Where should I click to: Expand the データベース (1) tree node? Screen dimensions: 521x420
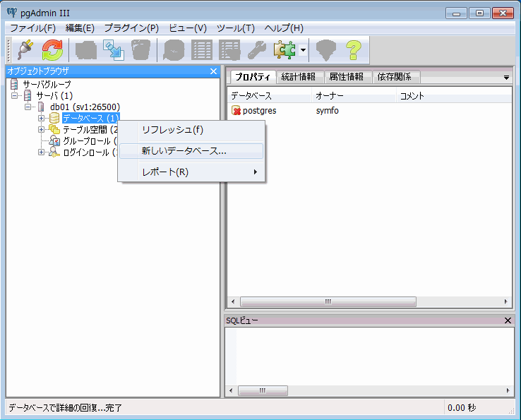[x=41, y=119]
